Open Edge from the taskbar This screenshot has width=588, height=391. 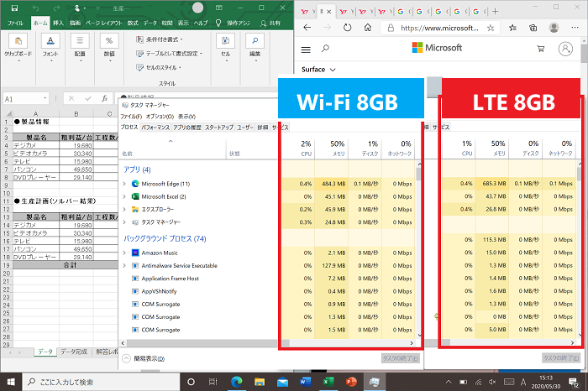point(236,382)
